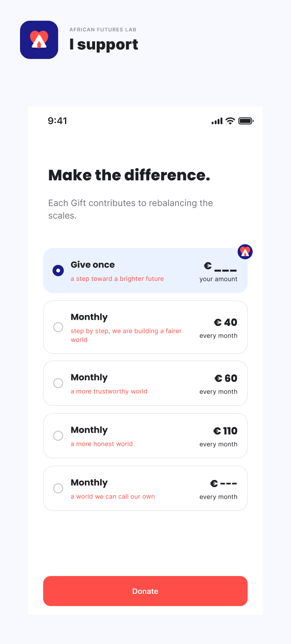This screenshot has height=644, width=291.
Task: Tap the Wi-Fi icon in status bar
Action: pos(230,121)
